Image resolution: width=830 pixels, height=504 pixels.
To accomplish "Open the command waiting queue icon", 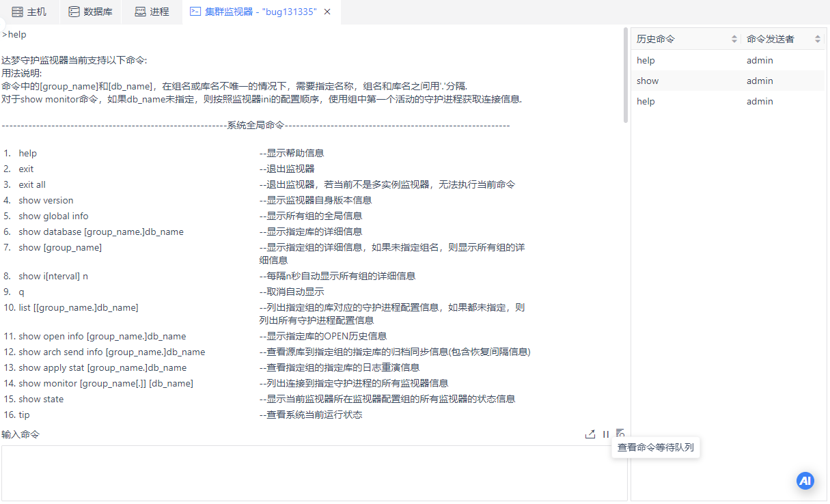I will click(x=620, y=434).
